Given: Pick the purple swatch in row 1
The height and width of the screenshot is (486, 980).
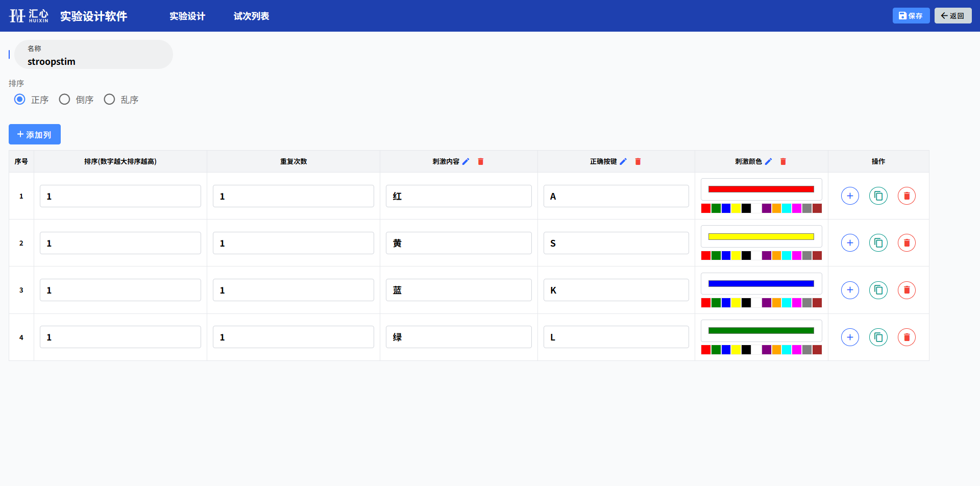Looking at the screenshot, I should point(766,208).
